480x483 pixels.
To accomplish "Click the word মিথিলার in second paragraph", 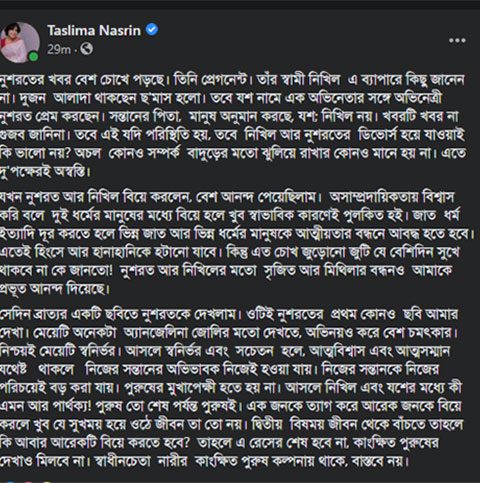I will (x=345, y=270).
